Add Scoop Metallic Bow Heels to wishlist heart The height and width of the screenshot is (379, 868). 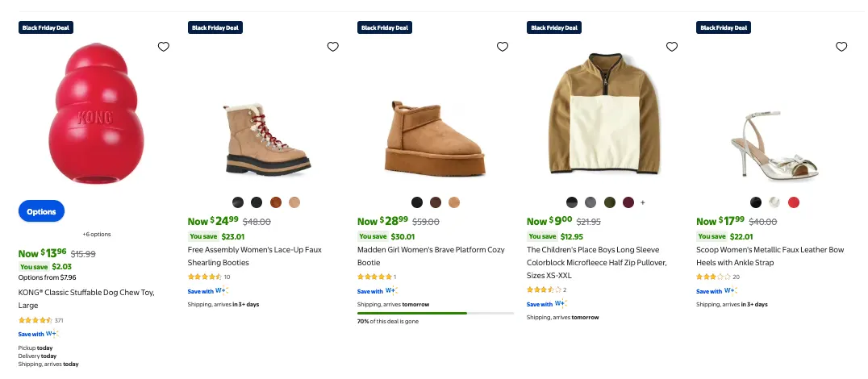[x=841, y=47]
